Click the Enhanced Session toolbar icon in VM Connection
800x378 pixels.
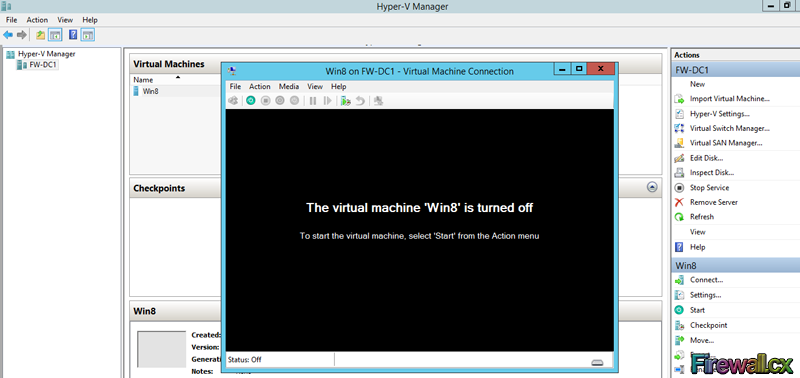378,101
